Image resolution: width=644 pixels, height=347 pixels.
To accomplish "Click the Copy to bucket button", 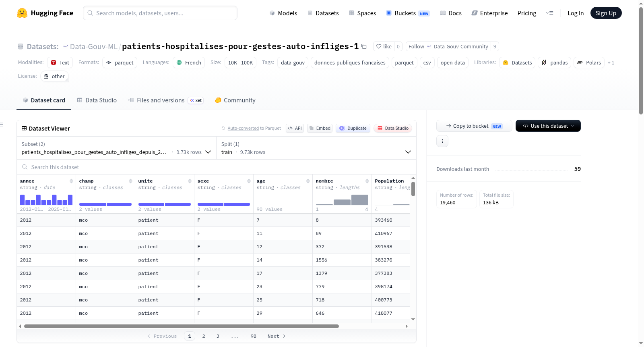I will tap(474, 126).
